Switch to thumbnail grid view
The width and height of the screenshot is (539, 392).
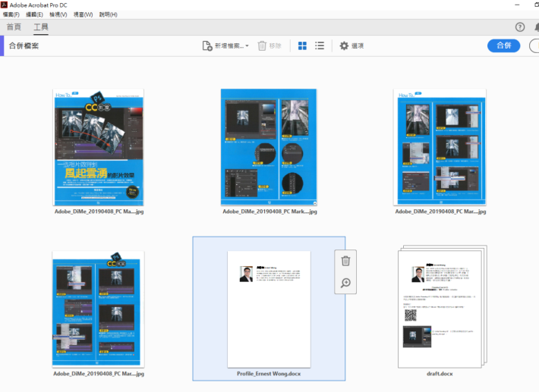(x=302, y=45)
